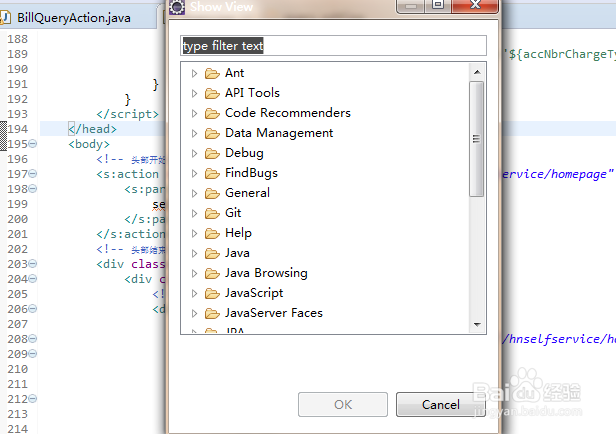Viewport: 616px width, 434px height.
Task: Expand the General category
Action: pyautogui.click(x=194, y=193)
